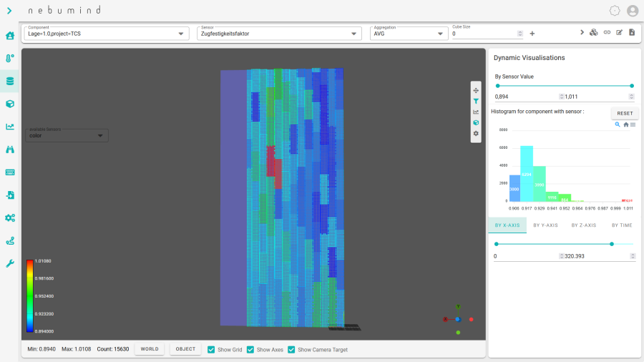
Task: Click the left handle of X-axis range slider
Action: click(496, 244)
